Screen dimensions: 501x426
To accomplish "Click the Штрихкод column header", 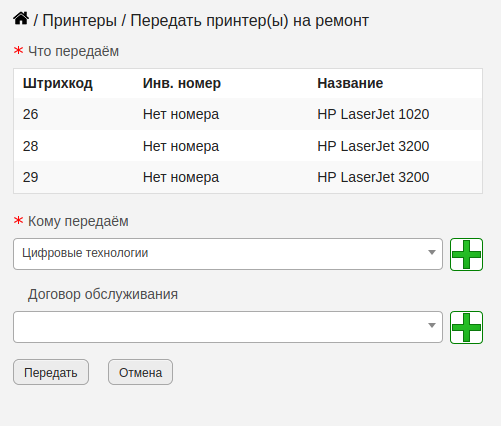I will coord(58,83).
